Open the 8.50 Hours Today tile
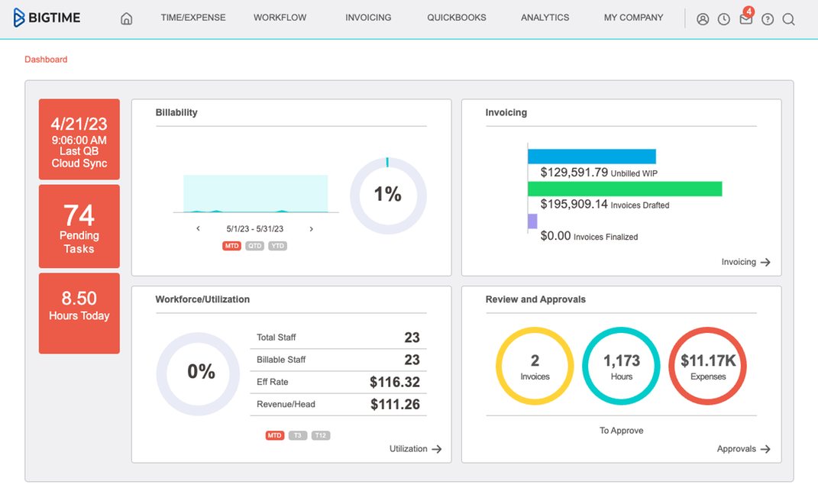This screenshot has height=504, width=818. tap(79, 314)
